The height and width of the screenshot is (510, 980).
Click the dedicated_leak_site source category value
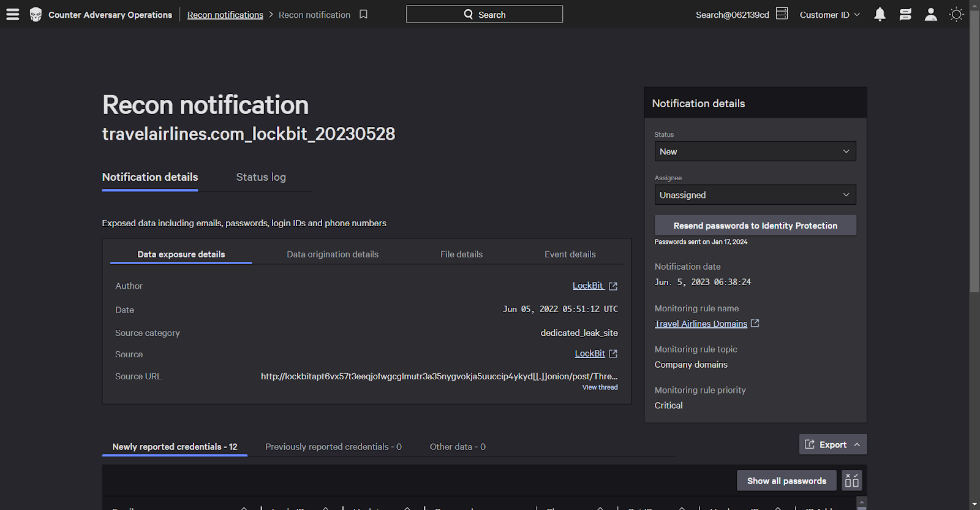pyautogui.click(x=579, y=333)
